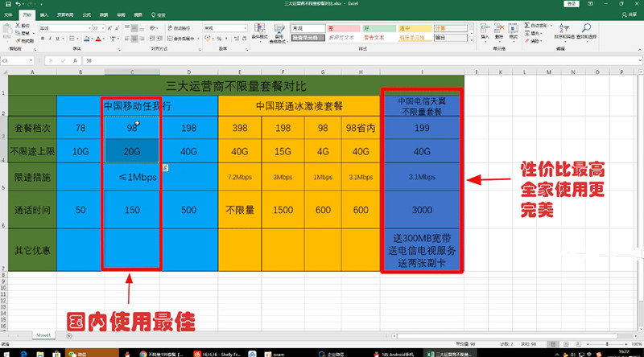Apply the 警告文本 (Warning Text) style
The width and height of the screenshot is (644, 357).
pos(378,38)
